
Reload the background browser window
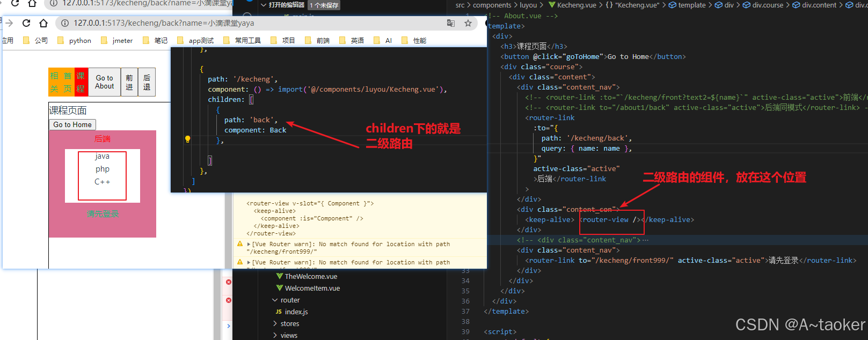pos(15,3)
